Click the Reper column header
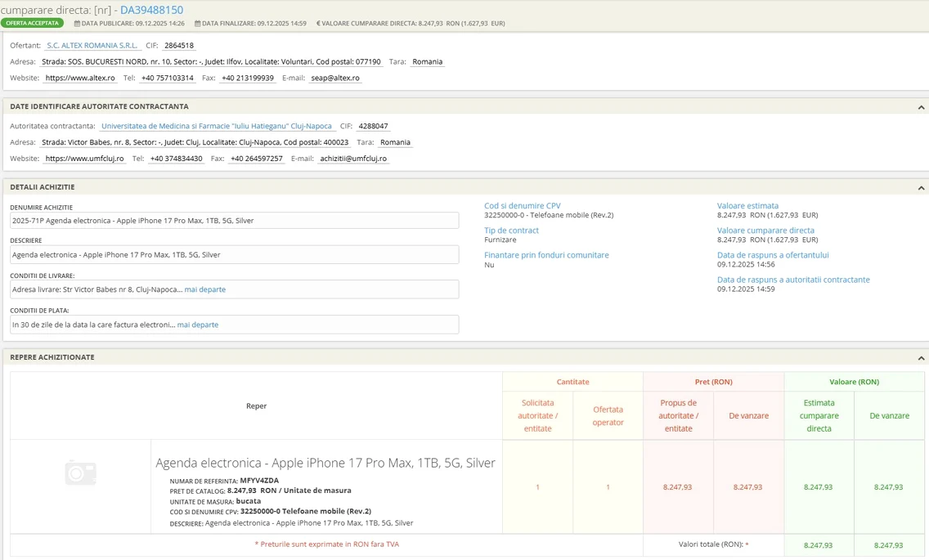Viewport: 929px width, 560px height. 257,406
